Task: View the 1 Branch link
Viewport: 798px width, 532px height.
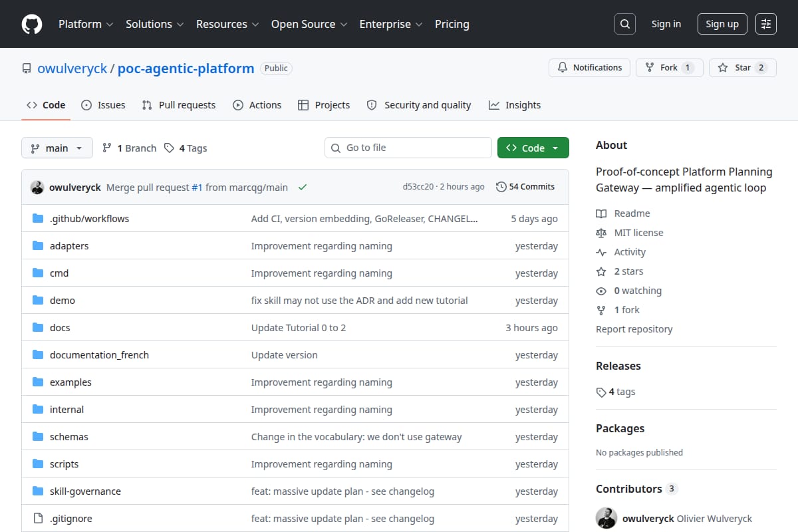Action: 129,148
